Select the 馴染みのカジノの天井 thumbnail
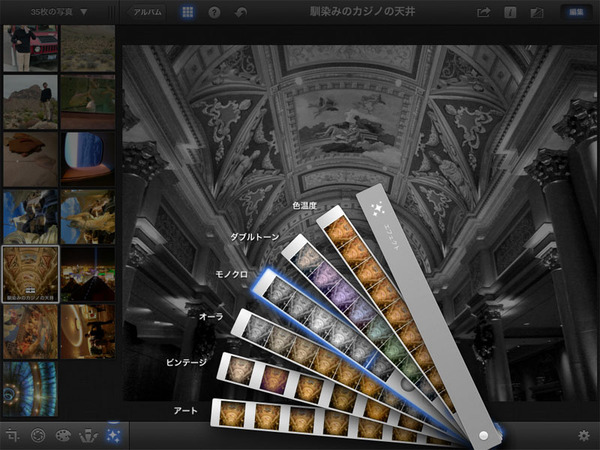 [x=31, y=274]
